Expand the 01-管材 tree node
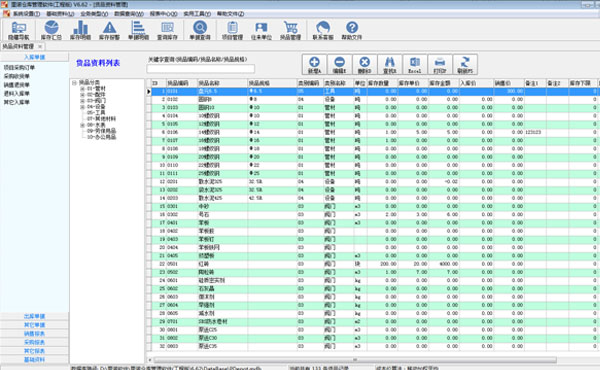 point(82,88)
